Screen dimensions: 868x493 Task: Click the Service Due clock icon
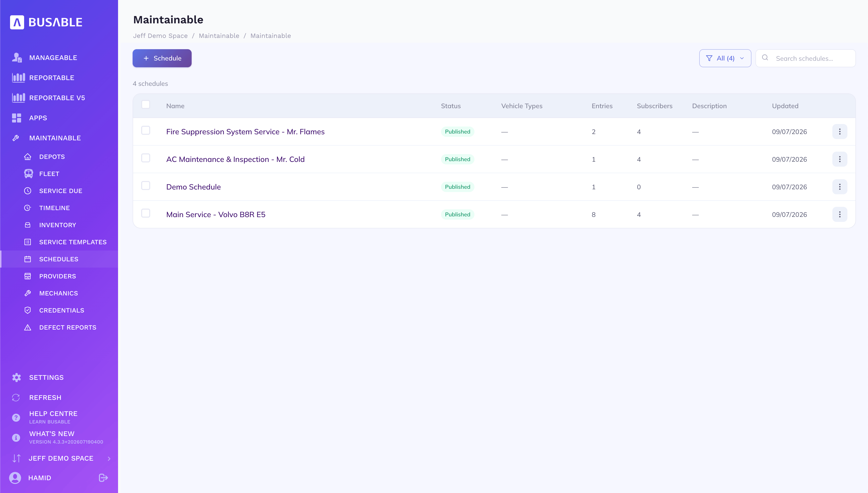point(28,191)
